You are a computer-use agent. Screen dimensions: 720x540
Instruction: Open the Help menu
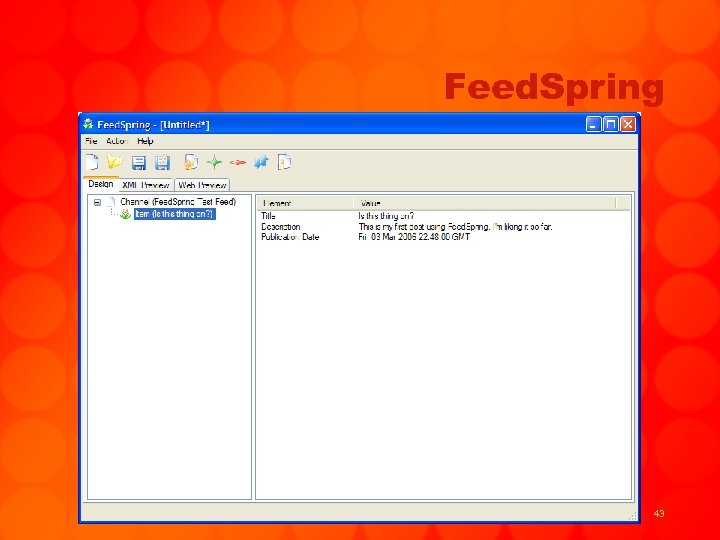click(145, 141)
